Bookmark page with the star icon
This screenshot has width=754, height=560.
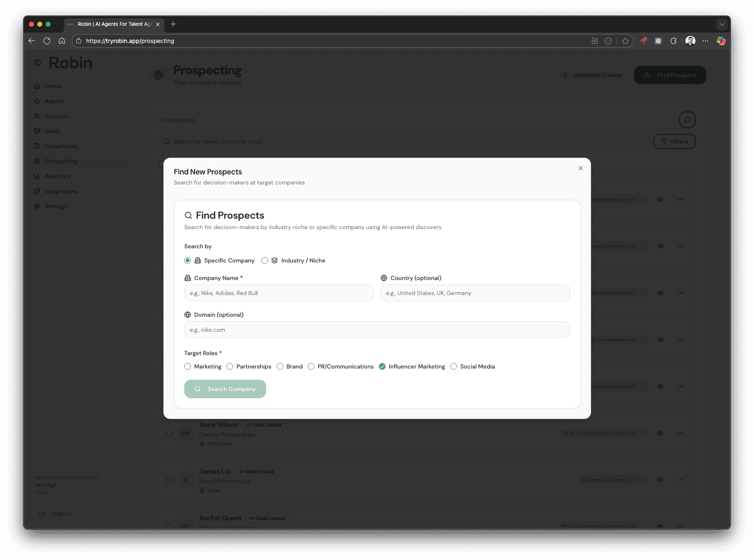(625, 41)
